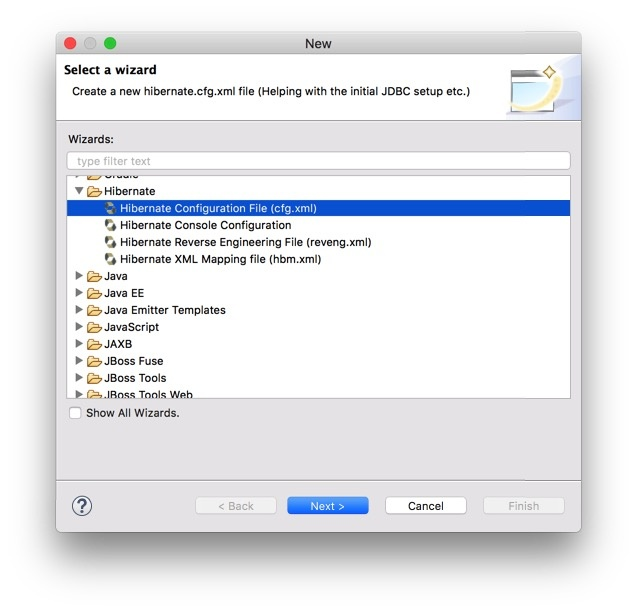The width and height of the screenshot is (637, 612).
Task: Collapse the Hibernate tree node
Action: click(79, 190)
